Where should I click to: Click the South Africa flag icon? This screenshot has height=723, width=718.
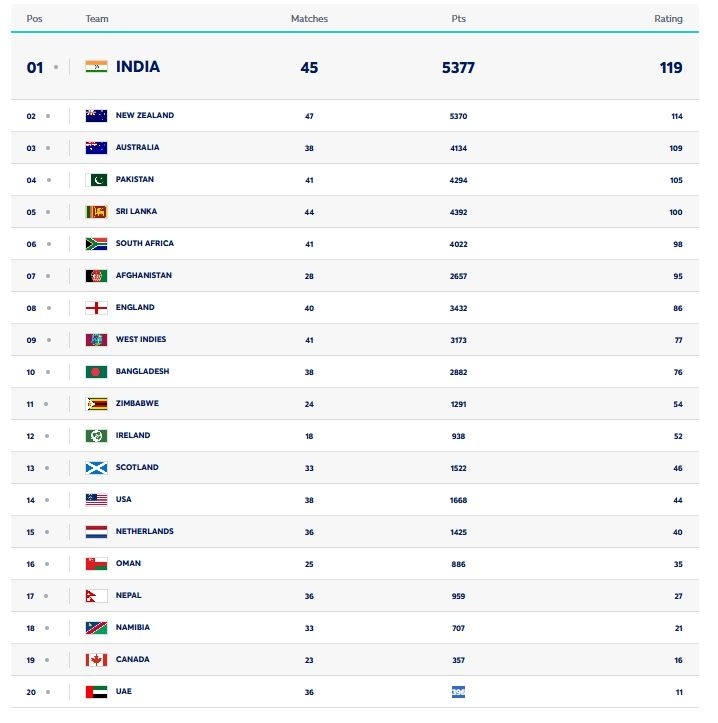(96, 244)
